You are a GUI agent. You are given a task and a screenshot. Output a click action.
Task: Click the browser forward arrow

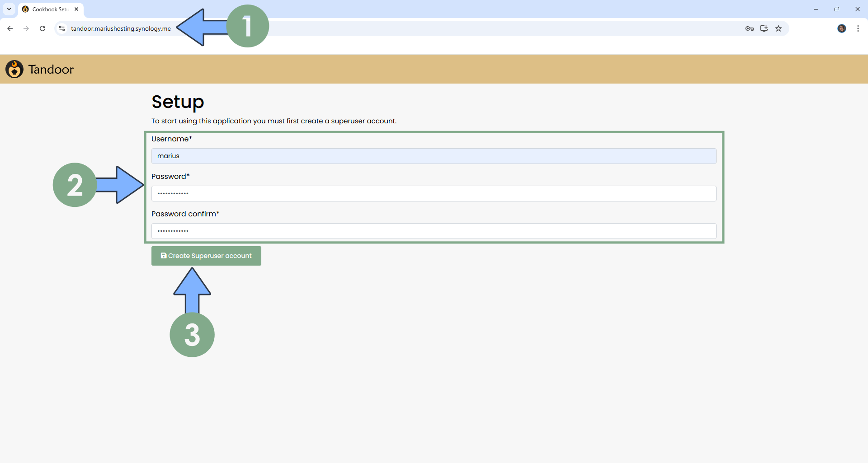pos(26,28)
